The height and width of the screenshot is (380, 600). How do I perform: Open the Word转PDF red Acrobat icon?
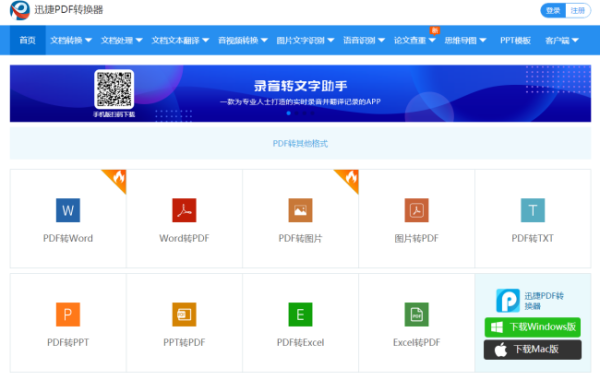coord(184,210)
